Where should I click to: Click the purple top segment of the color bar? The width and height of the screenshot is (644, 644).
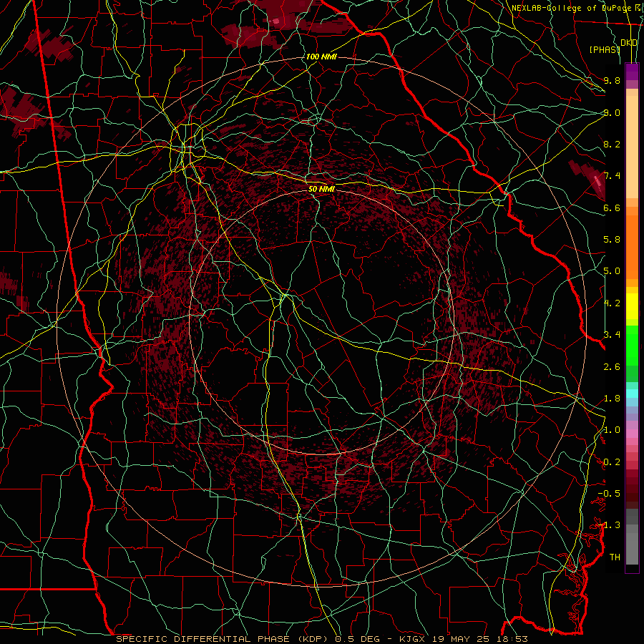(632, 72)
